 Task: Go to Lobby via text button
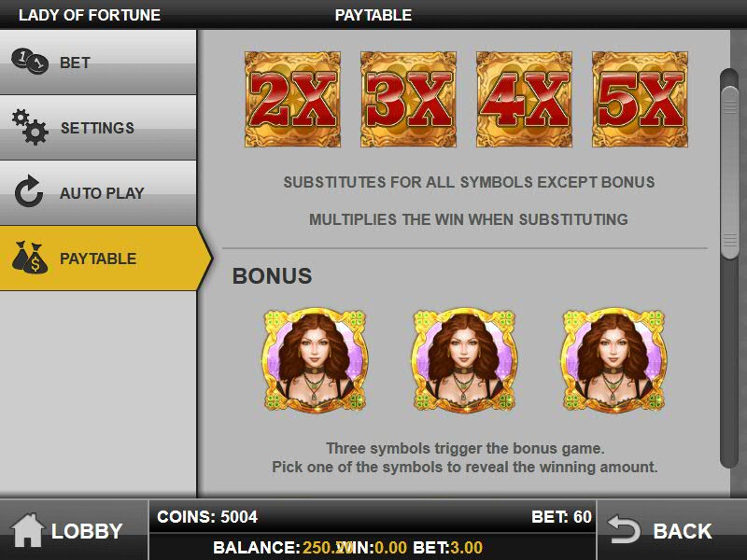click(87, 531)
